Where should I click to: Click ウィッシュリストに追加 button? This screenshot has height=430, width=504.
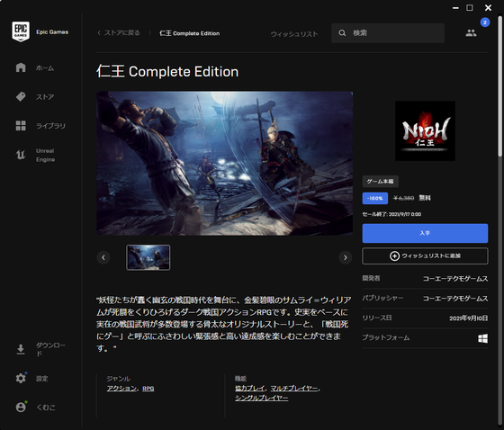coord(425,255)
